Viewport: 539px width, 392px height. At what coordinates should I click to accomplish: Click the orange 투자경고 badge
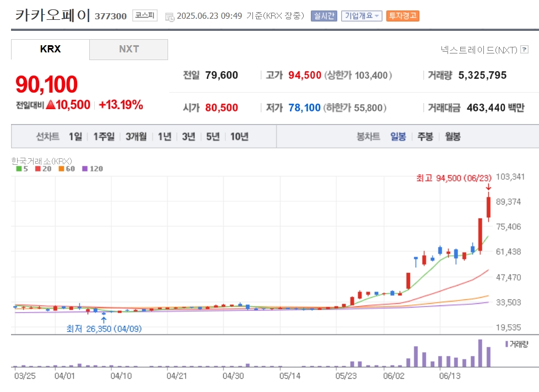point(402,16)
